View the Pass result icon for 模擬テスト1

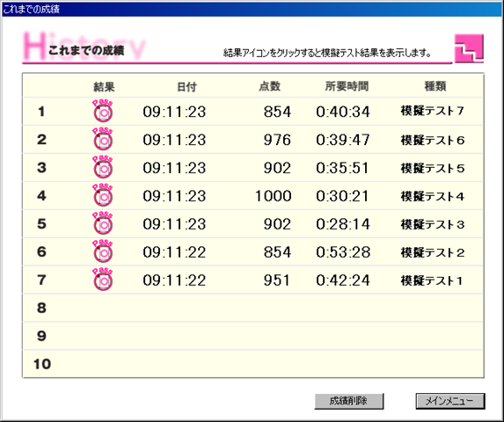pos(103,280)
